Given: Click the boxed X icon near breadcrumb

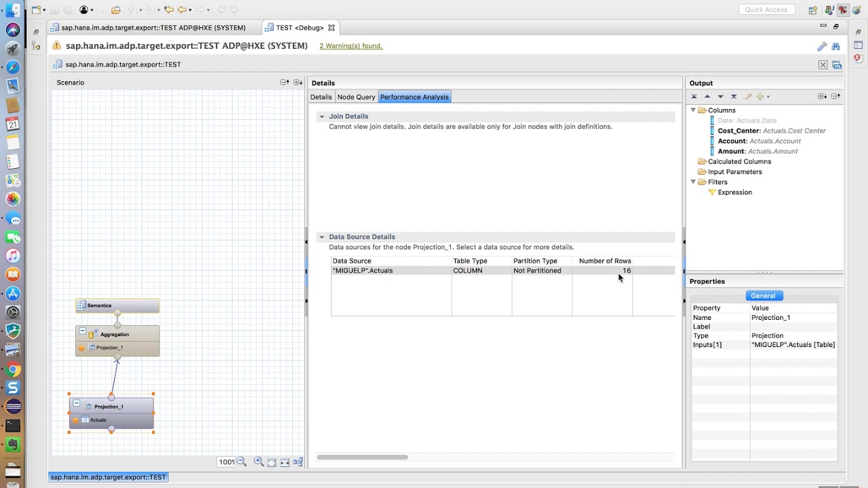Looking at the screenshot, I should click(823, 65).
